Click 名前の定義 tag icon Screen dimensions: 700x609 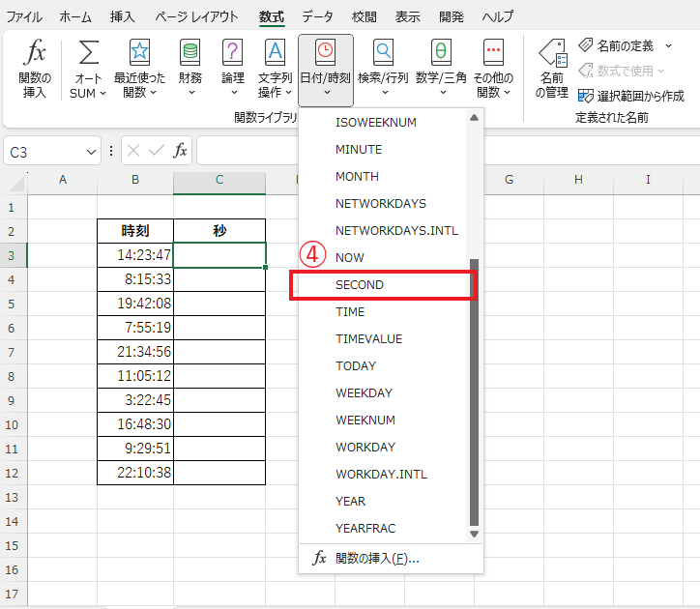coord(585,45)
